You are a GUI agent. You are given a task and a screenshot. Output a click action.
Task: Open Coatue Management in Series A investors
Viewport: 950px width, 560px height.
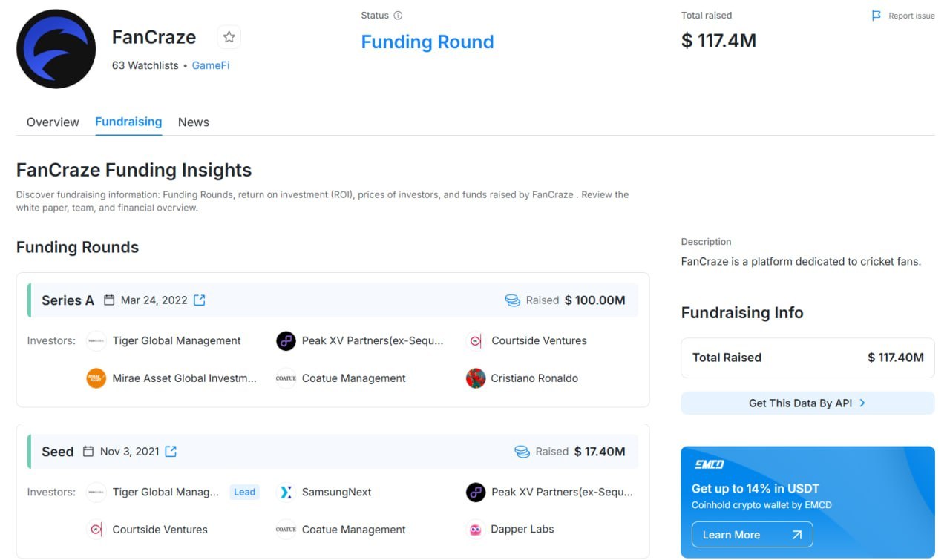pos(354,378)
